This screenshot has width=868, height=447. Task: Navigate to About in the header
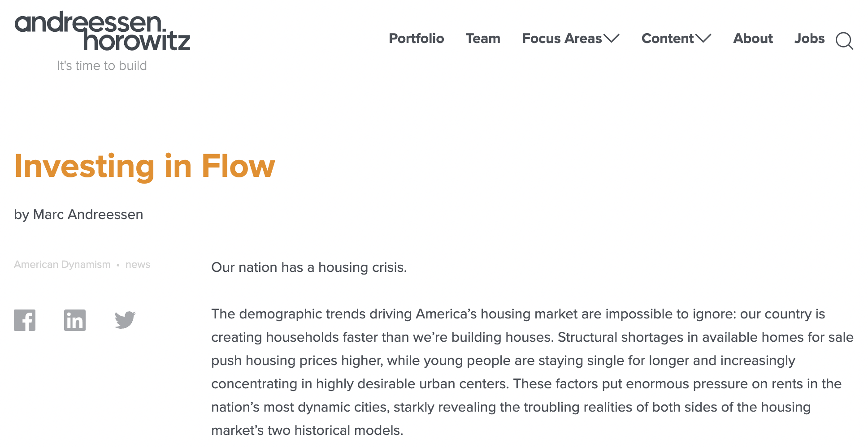753,39
